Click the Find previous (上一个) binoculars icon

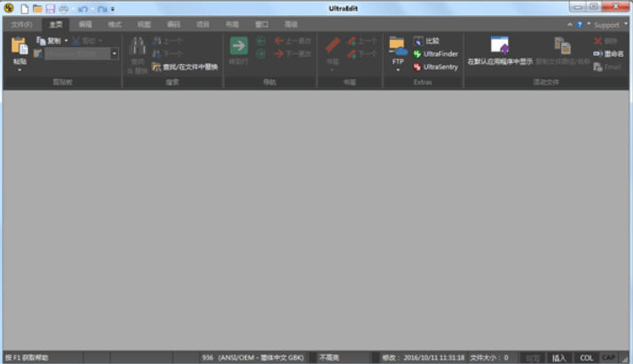156,41
